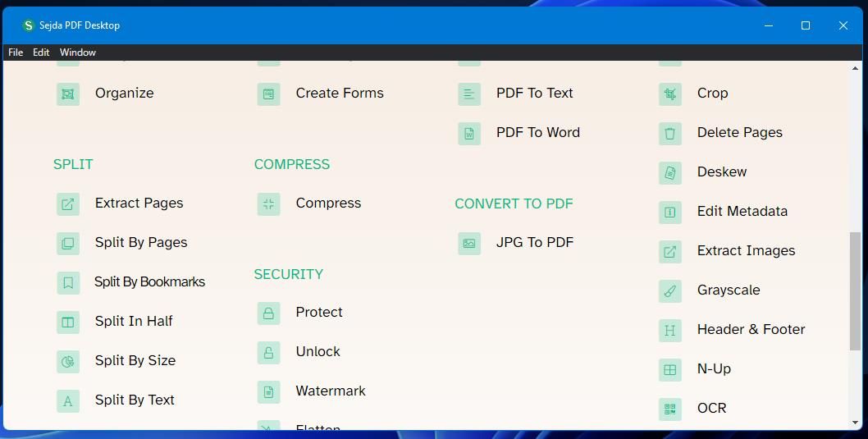Open the JPG To PDF link
This screenshot has width=868, height=439.
point(535,242)
